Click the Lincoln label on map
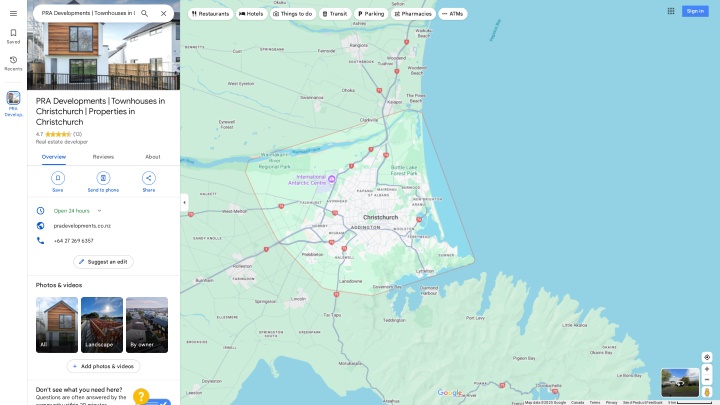Screen dimensions: 720x405 coord(298,299)
